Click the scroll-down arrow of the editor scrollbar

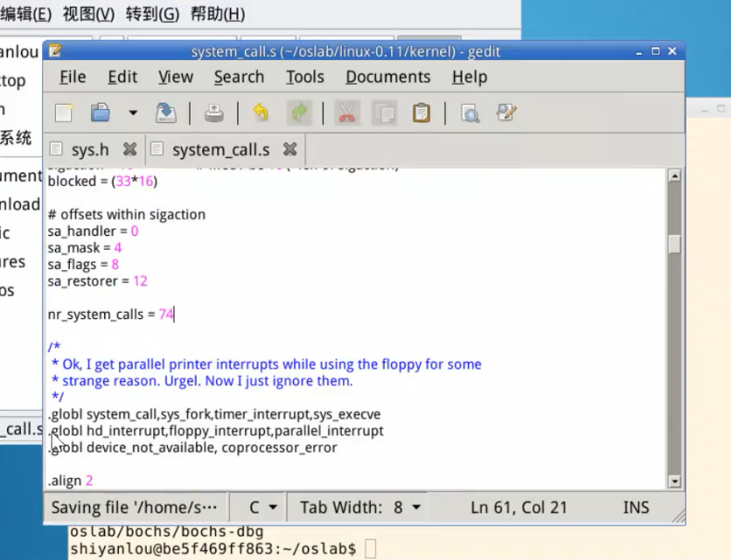(x=674, y=481)
